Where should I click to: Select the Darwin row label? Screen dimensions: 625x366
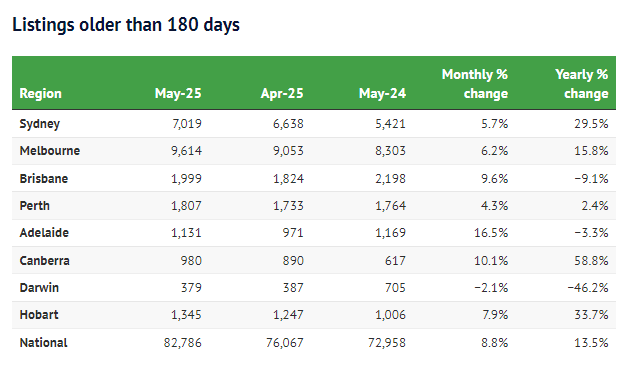[39, 288]
